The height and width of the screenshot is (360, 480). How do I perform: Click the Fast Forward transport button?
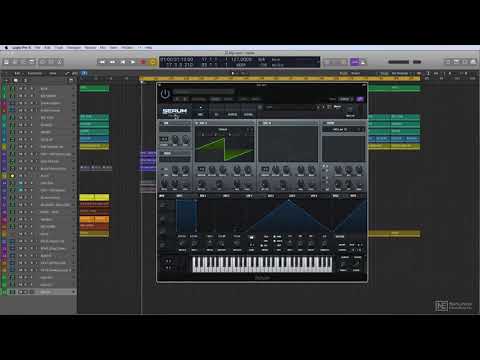[112, 62]
